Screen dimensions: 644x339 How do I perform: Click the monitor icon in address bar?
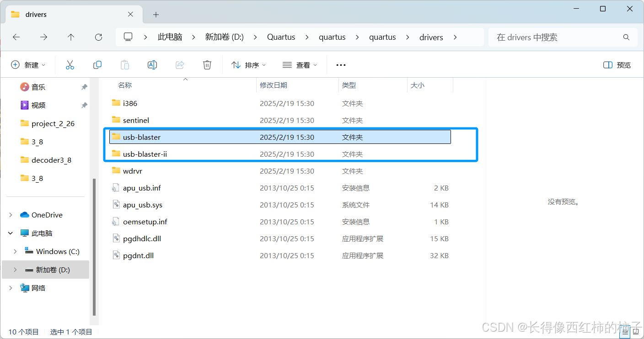coord(128,37)
